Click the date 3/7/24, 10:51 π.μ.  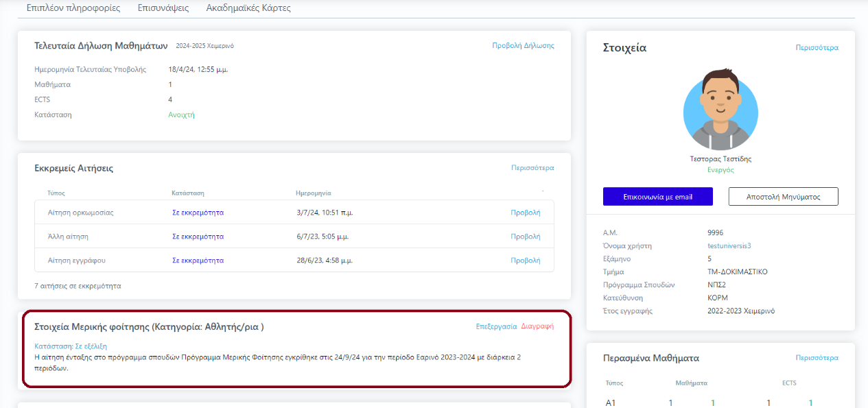click(x=325, y=213)
